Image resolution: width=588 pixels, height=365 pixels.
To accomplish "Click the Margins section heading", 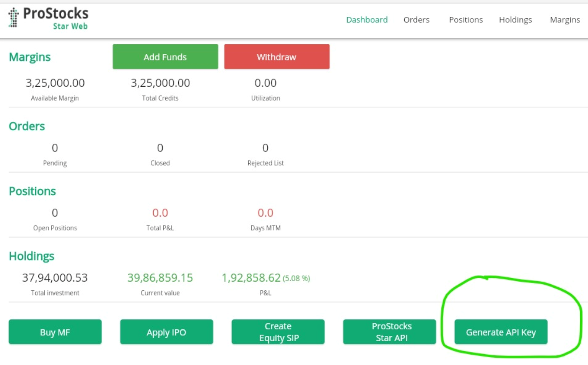I will 30,57.
